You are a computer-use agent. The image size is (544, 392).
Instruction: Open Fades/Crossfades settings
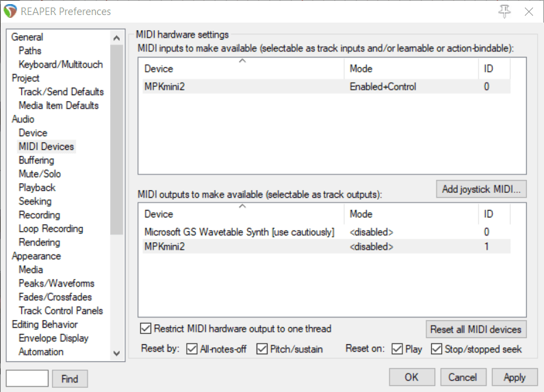55,297
